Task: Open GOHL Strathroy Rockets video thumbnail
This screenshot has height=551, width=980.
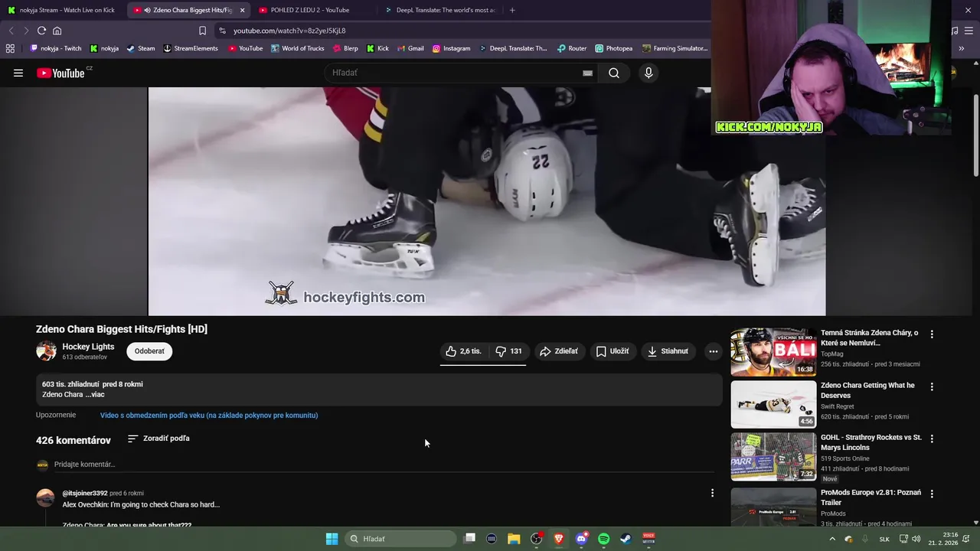Action: (x=773, y=457)
